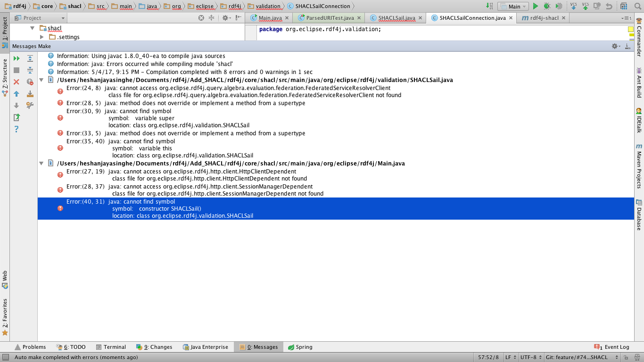Export messages to text file icon
Viewport: 644px width, 362px height.
17,117
